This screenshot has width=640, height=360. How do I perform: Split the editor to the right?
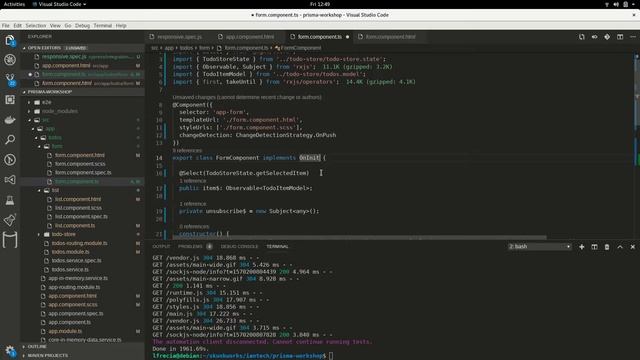tap(620, 37)
